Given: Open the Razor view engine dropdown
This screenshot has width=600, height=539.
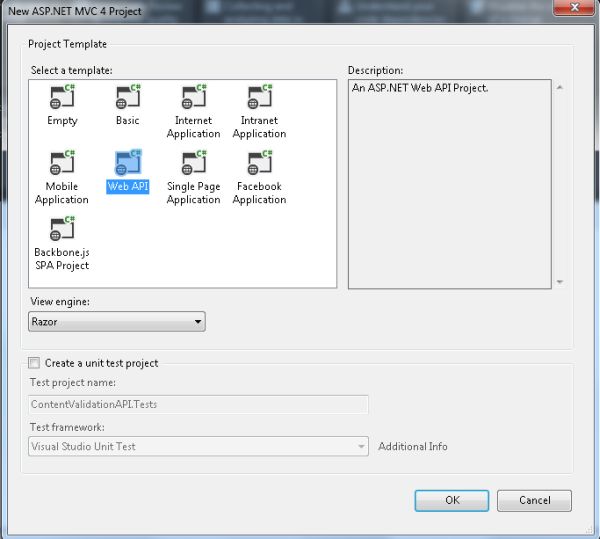Looking at the screenshot, I should click(x=117, y=321).
